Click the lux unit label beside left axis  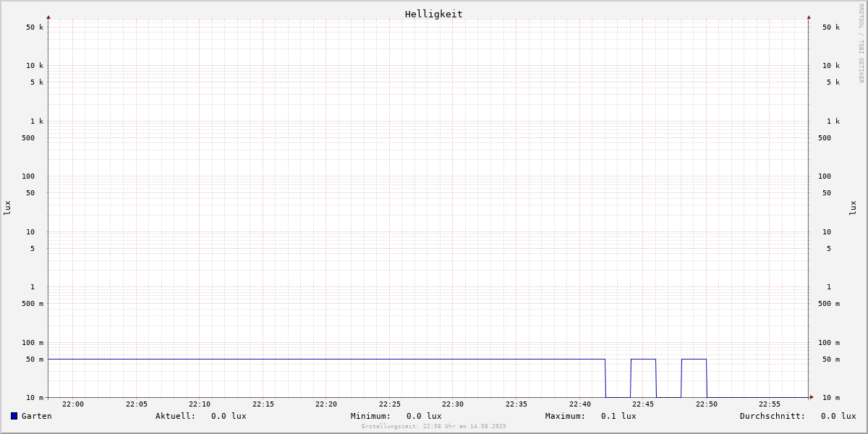(x=7, y=208)
